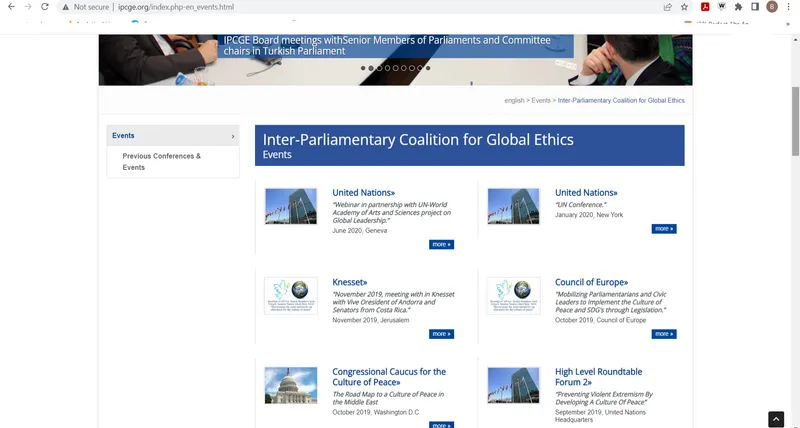Click the January 2020 New York thumbnail
Screen dimensions: 800x428
(513, 206)
